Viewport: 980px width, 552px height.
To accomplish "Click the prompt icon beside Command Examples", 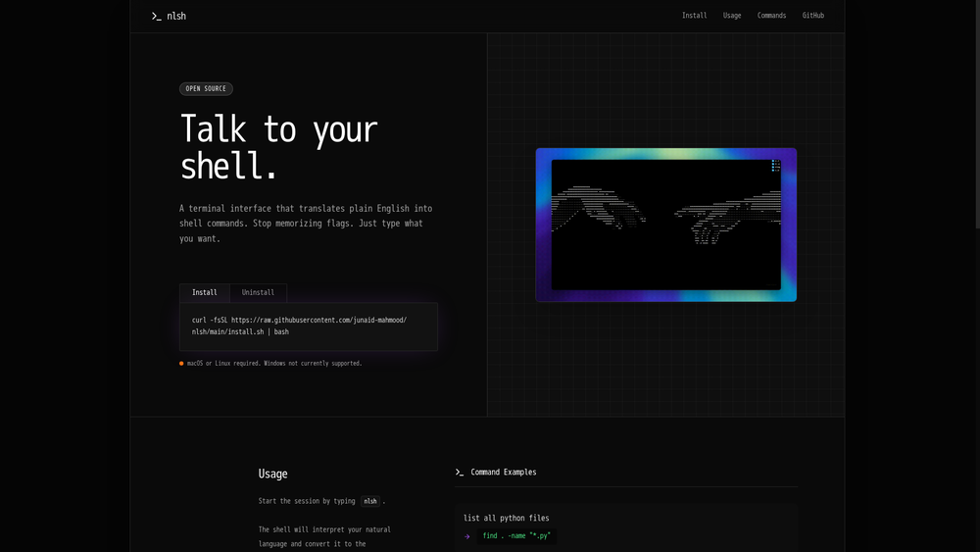I will pos(460,473).
